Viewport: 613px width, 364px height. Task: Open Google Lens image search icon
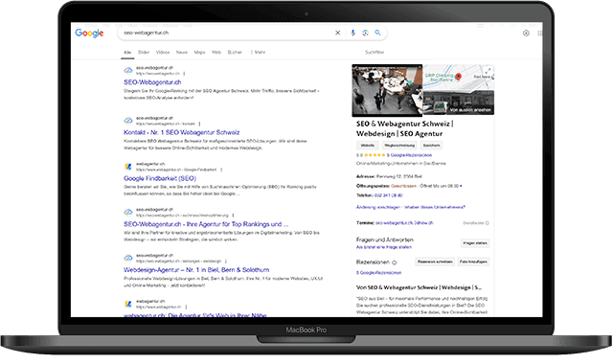click(365, 33)
